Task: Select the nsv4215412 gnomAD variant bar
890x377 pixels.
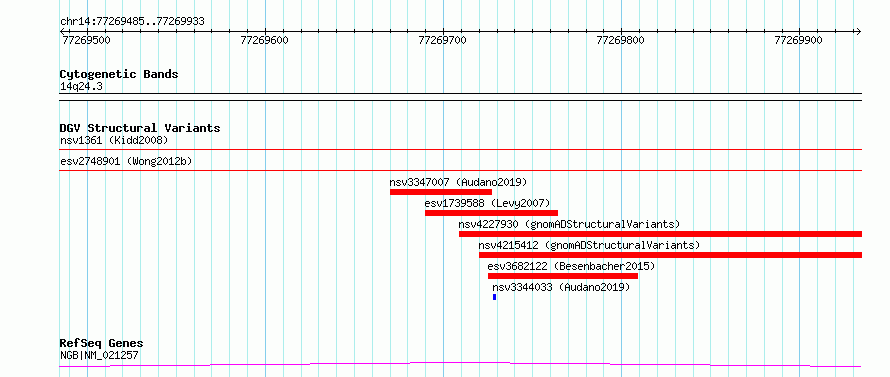Action: coord(670,255)
